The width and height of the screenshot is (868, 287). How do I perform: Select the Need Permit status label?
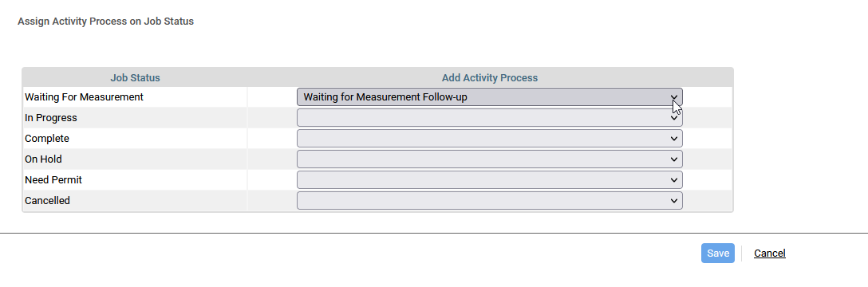tap(53, 179)
